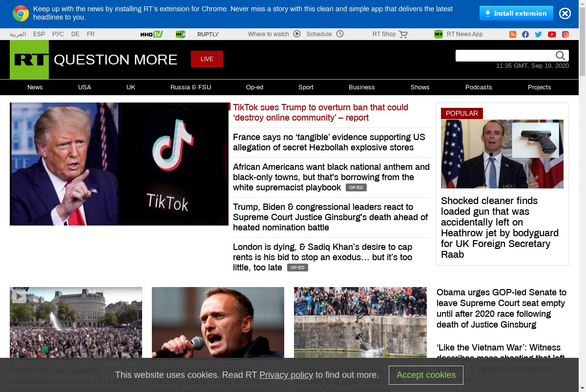Open Shocked cleaner finds loaded gun headline
Image resolution: width=586 pixels, height=392 pixels.
tap(500, 227)
